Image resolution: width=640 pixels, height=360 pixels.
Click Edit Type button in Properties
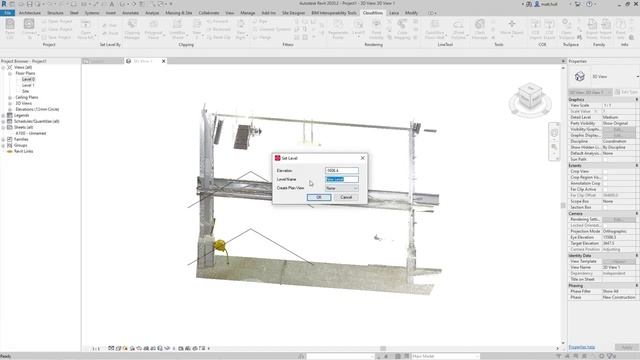tap(626, 92)
